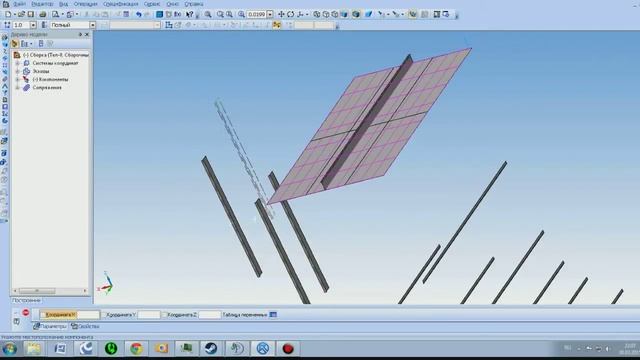Click the zoom scale value field

(256, 14)
